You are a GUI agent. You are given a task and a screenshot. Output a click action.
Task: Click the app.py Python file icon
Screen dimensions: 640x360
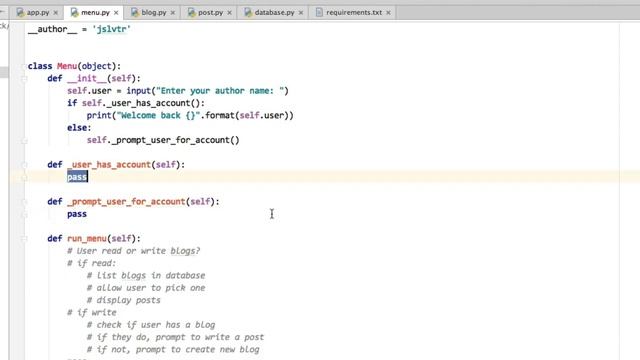(x=20, y=13)
